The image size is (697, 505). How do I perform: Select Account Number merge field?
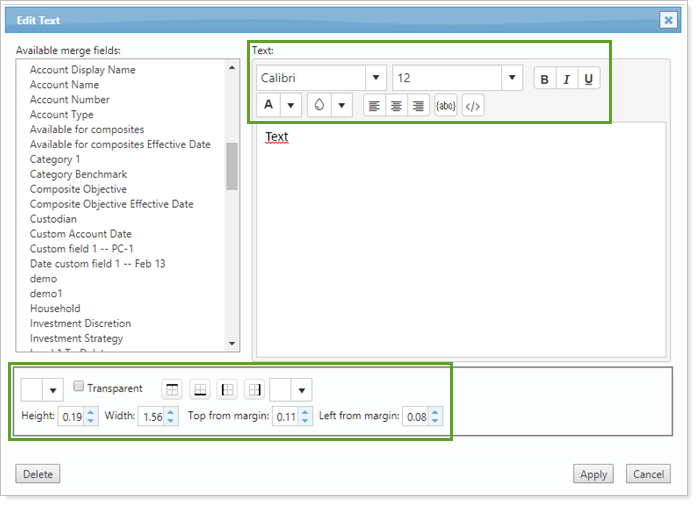tap(70, 100)
